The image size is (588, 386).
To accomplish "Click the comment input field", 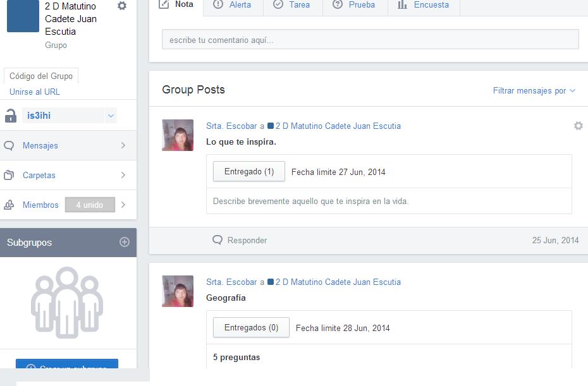I will 370,40.
